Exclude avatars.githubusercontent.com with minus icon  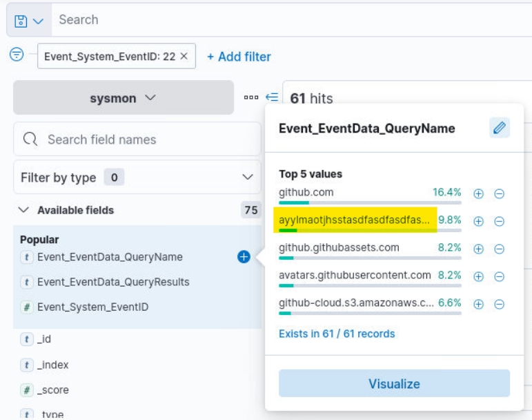(499, 276)
